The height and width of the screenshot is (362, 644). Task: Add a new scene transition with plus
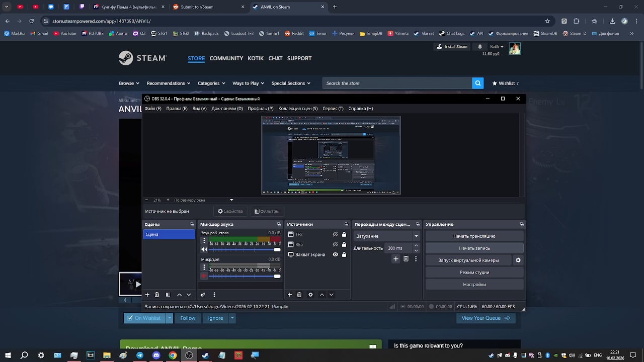click(x=396, y=259)
